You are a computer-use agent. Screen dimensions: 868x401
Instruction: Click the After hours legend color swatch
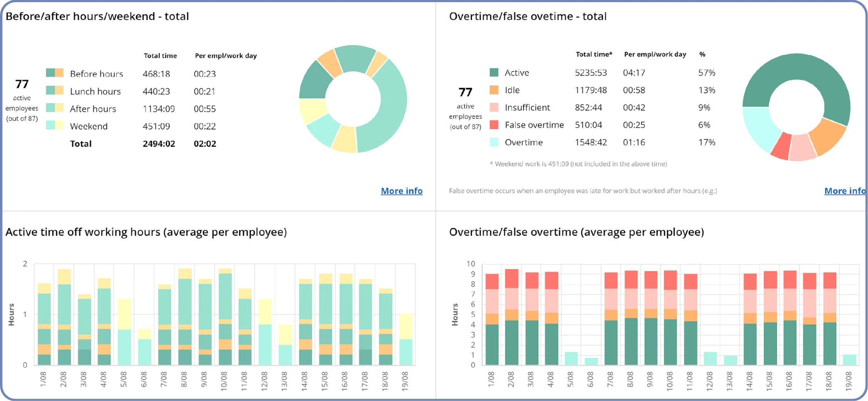(x=55, y=108)
